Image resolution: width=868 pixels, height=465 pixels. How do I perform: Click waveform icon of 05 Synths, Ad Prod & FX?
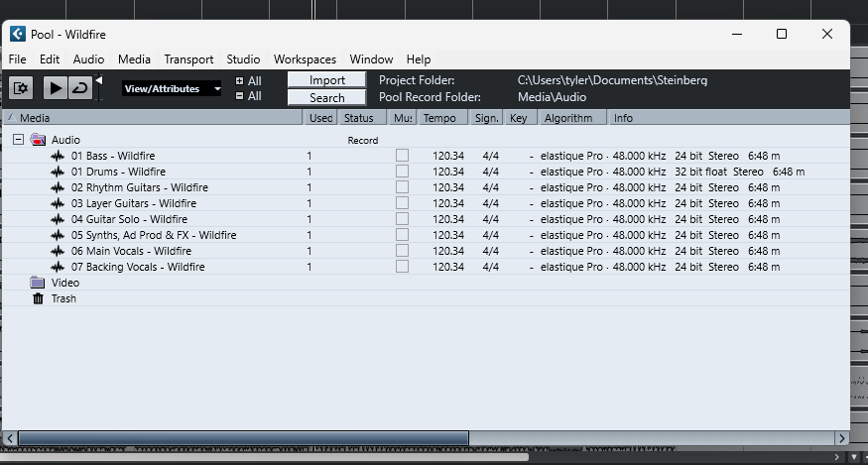(x=58, y=235)
